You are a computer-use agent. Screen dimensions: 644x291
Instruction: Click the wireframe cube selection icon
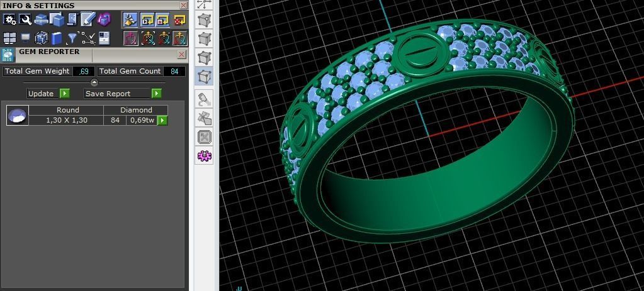[x=41, y=38]
